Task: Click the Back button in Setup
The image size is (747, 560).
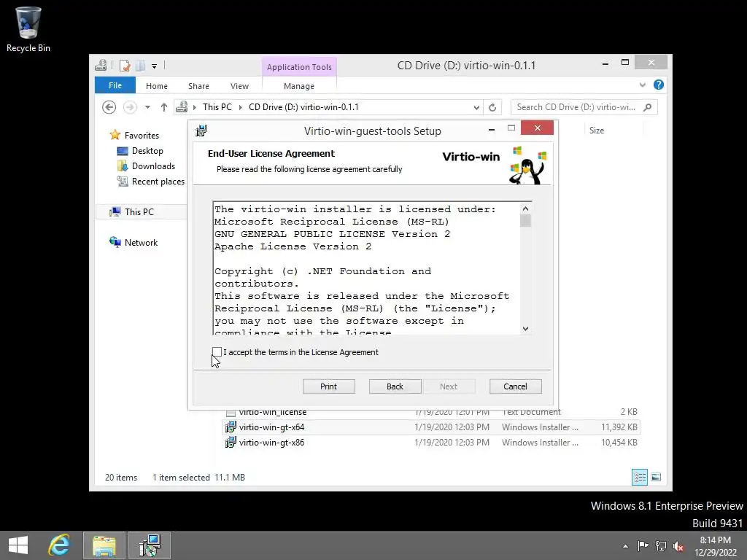Action: click(x=395, y=386)
